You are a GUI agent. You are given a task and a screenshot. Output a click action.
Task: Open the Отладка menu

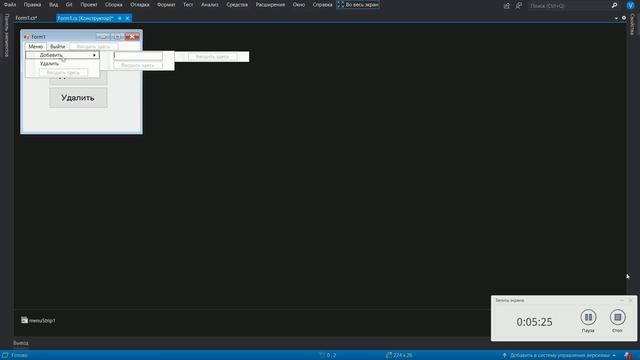(x=140, y=5)
